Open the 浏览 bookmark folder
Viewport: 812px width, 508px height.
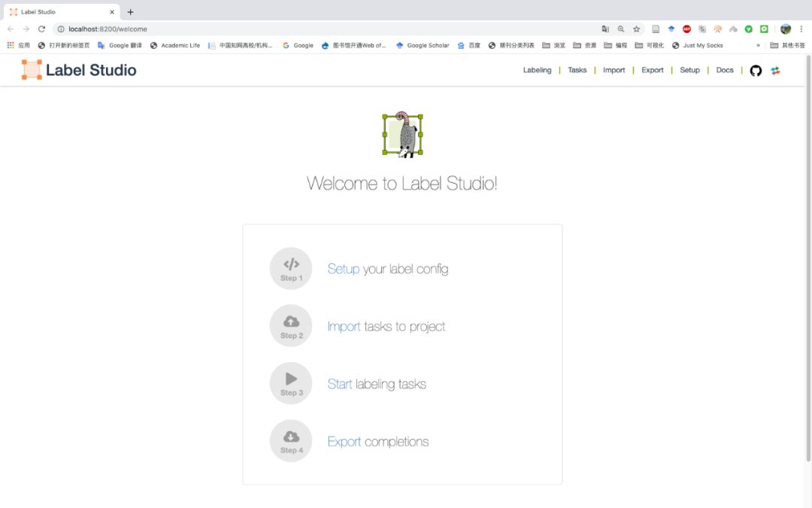click(553, 46)
